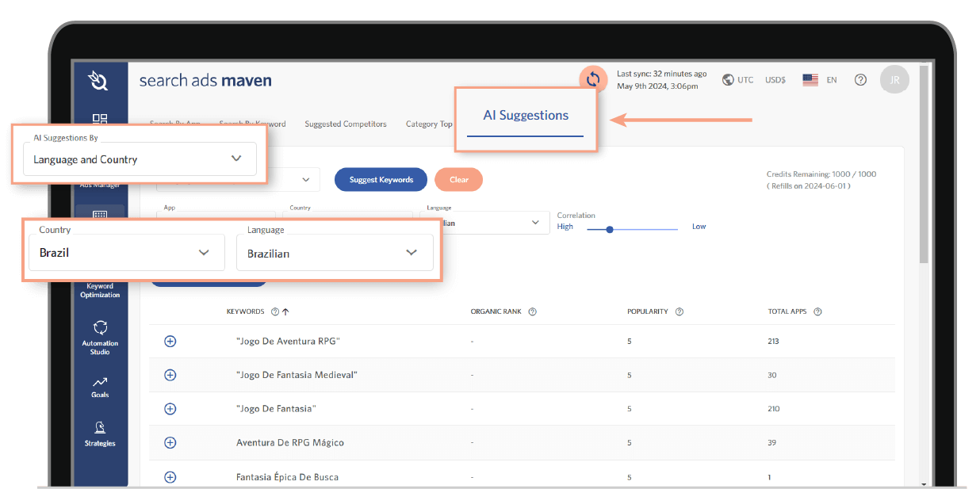Screen dimensions: 980x489
Task: Click the Clear button
Action: point(458,180)
